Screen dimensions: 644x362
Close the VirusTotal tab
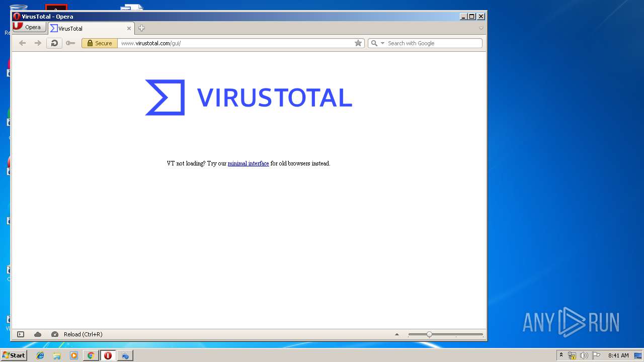pyautogui.click(x=129, y=29)
